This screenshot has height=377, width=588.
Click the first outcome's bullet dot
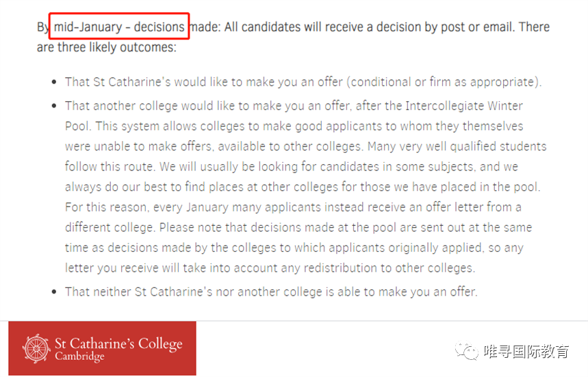click(54, 82)
